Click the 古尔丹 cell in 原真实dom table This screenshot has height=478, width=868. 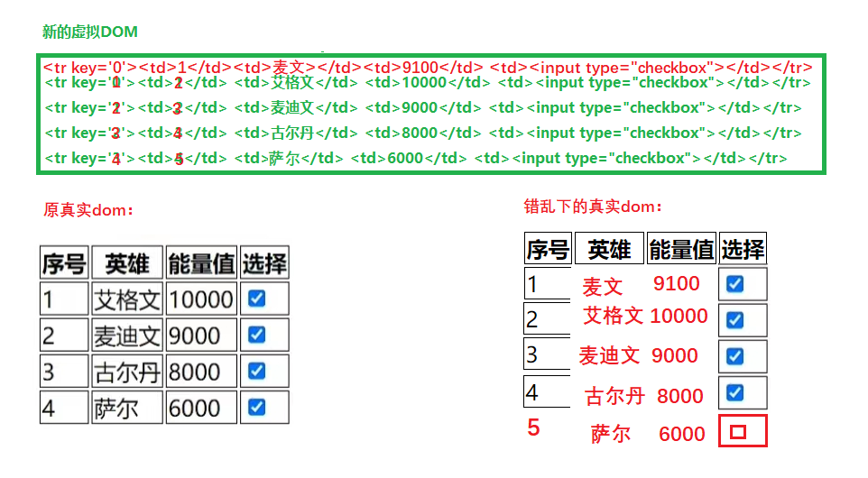coord(127,372)
